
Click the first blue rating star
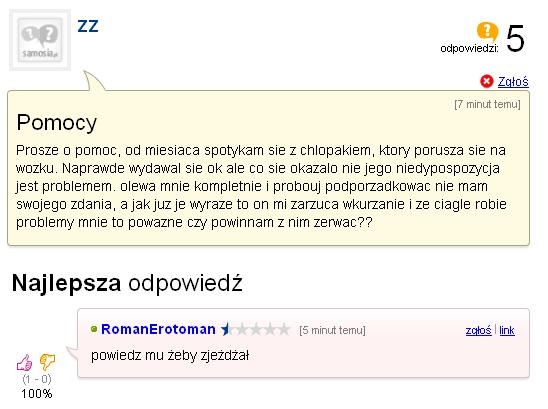click(x=226, y=329)
